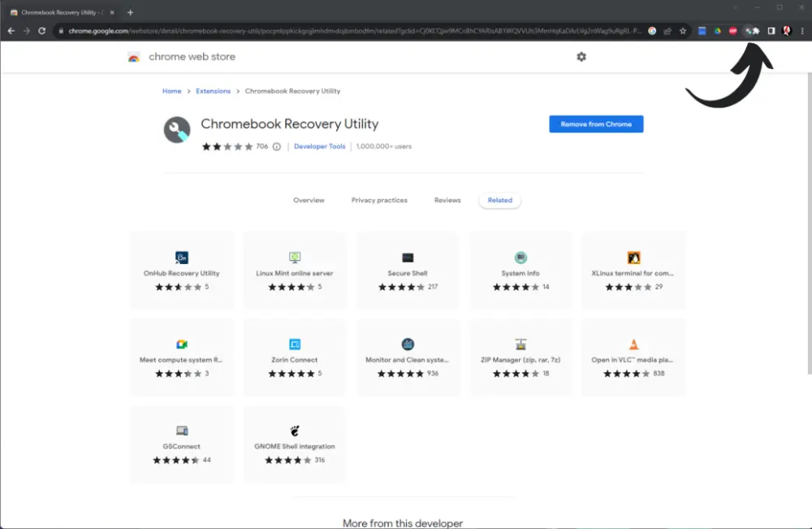The image size is (812, 529).
Task: Click Monitor and Clean system rating stars
Action: [x=400, y=374]
